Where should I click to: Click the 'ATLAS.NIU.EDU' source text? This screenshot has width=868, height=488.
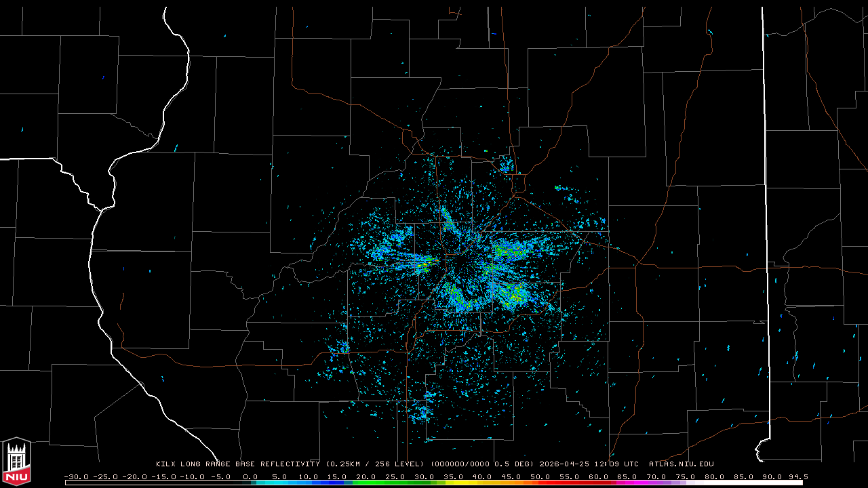click(x=682, y=464)
